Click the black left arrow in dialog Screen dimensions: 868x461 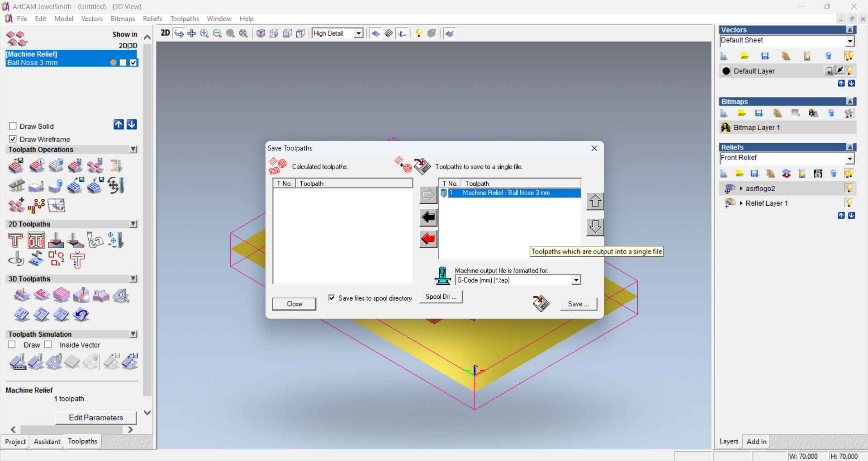pos(428,217)
